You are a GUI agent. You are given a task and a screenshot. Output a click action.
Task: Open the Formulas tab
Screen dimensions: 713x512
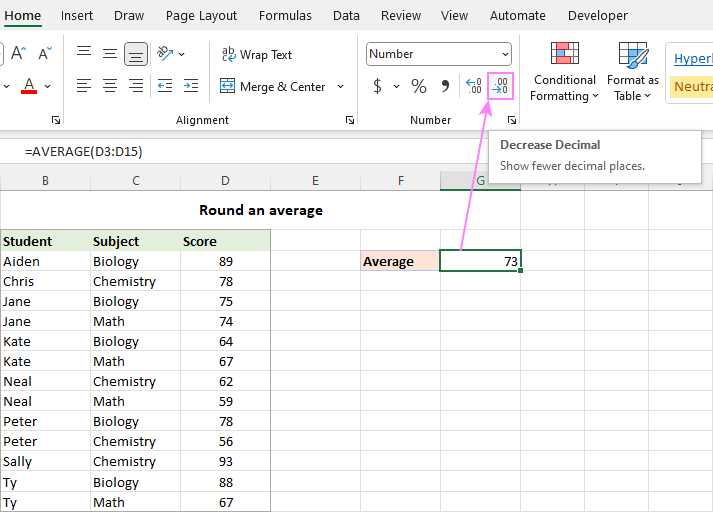click(x=285, y=15)
